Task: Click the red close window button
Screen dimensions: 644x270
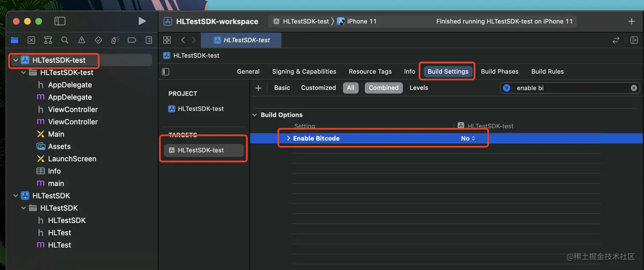Action: tap(16, 21)
